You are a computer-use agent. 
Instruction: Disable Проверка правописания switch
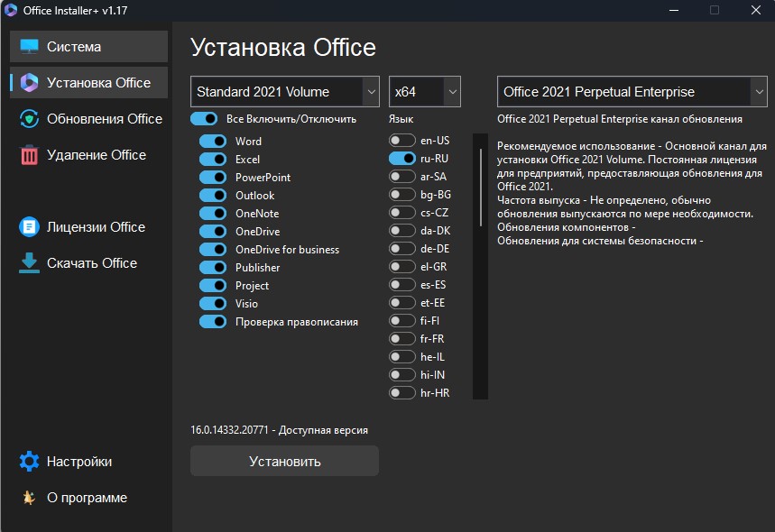[213, 322]
